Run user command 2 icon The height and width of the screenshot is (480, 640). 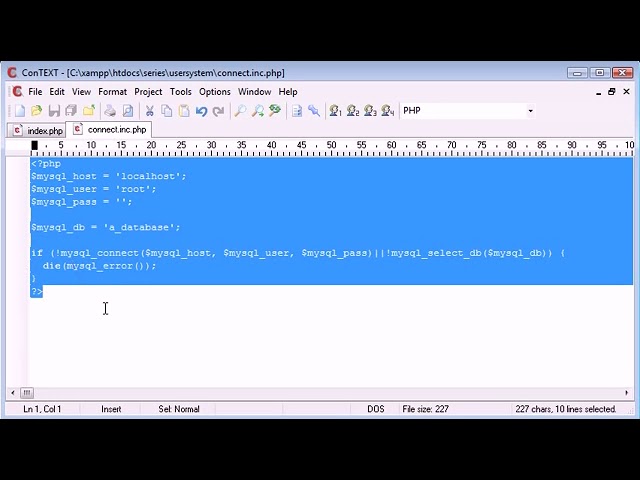(353, 111)
